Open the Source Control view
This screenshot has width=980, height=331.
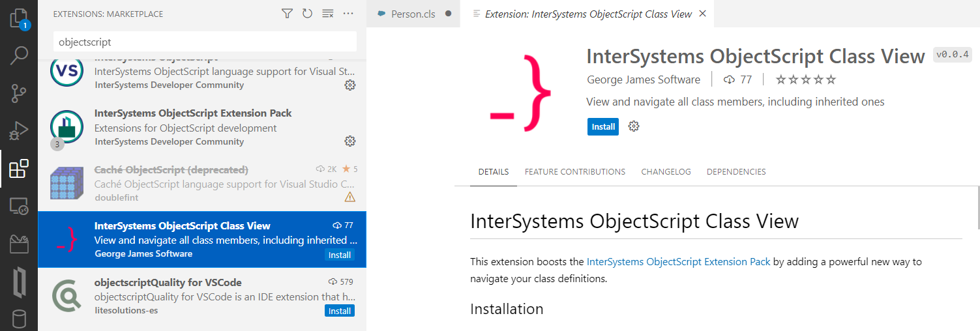pos(19,93)
